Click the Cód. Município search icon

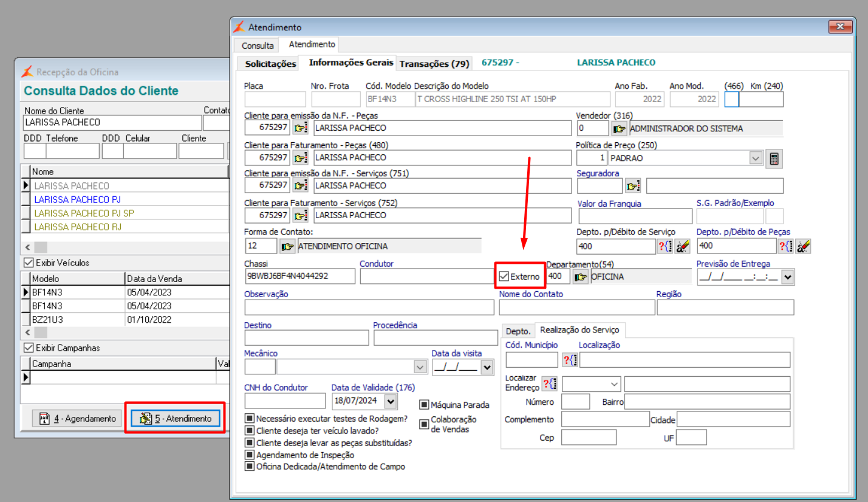point(570,360)
